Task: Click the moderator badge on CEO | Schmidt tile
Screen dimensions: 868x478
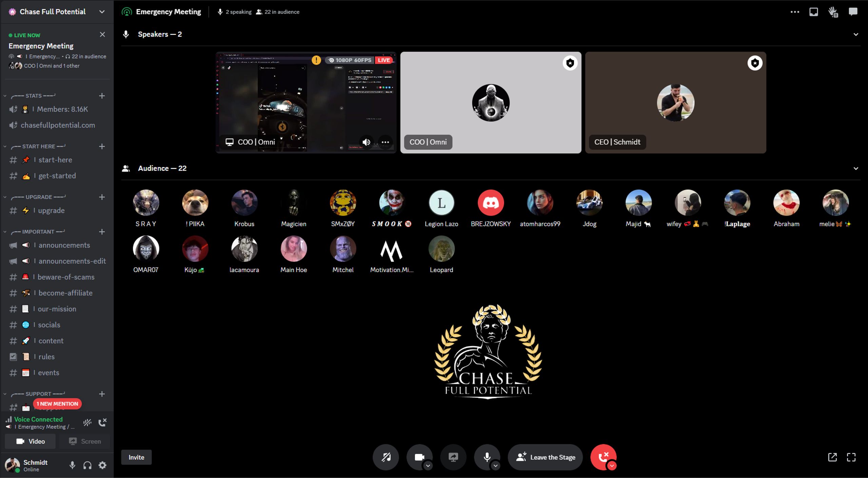Action: (x=755, y=63)
